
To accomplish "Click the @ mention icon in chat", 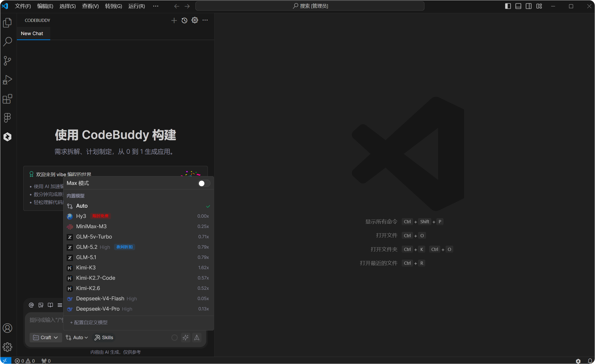I will tap(31, 305).
